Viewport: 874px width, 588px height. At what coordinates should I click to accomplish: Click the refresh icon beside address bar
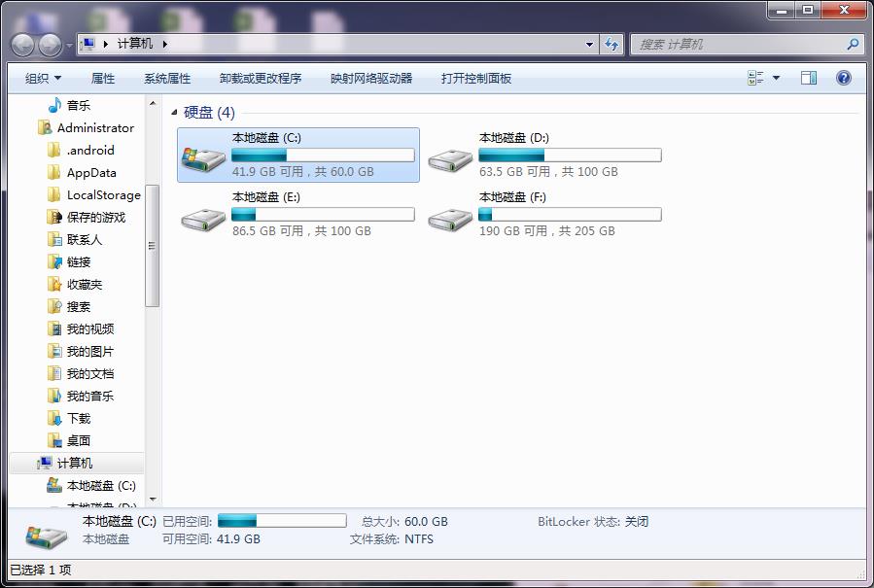pyautogui.click(x=612, y=45)
